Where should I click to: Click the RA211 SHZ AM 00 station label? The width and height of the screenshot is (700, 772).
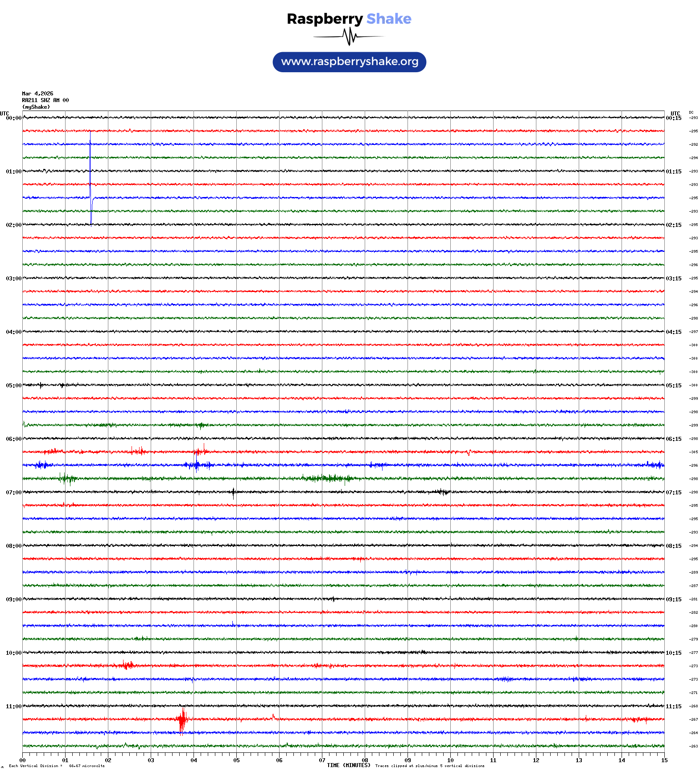pyautogui.click(x=45, y=100)
